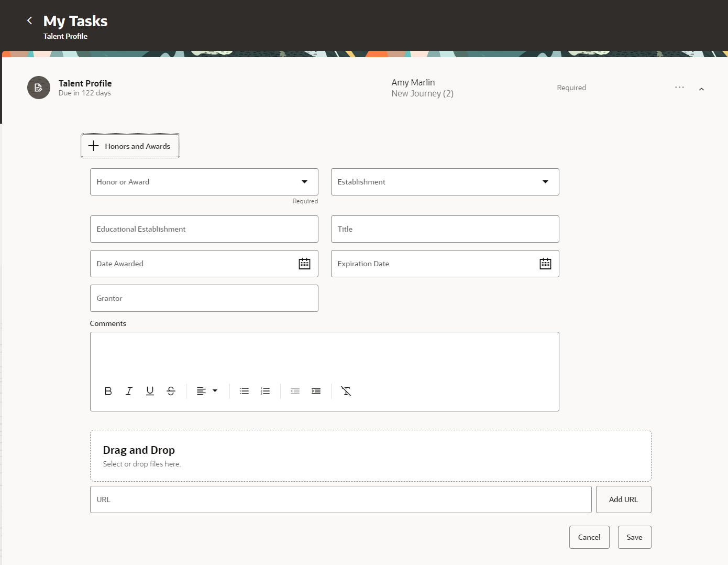Clear text formatting in Comments
The width and height of the screenshot is (728, 565).
tap(346, 390)
